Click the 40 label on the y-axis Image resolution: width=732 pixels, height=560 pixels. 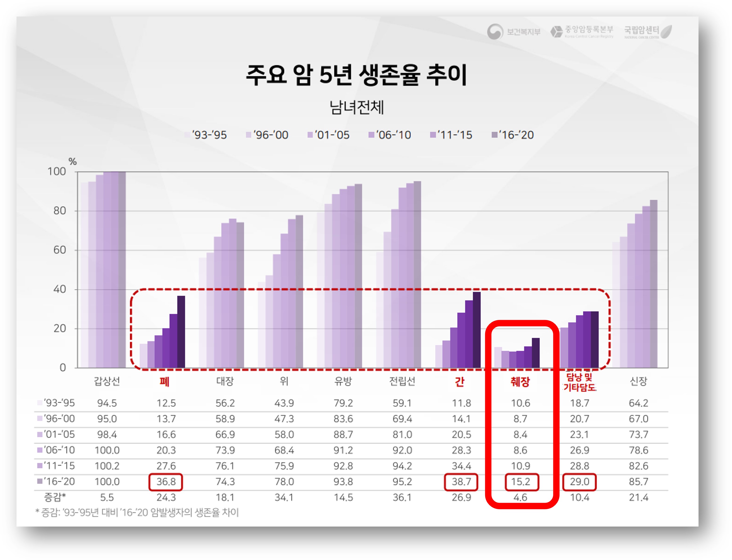click(60, 289)
